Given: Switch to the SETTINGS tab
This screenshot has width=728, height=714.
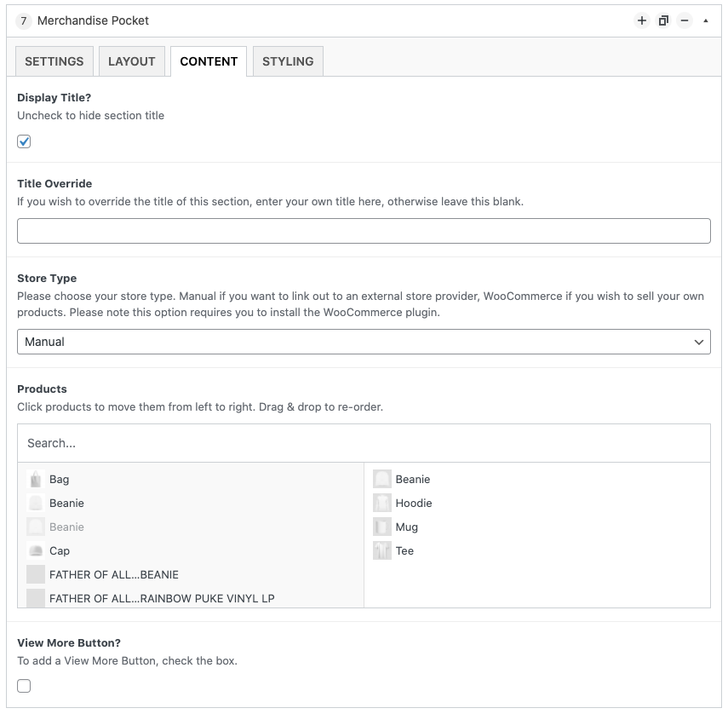Looking at the screenshot, I should tap(54, 60).
